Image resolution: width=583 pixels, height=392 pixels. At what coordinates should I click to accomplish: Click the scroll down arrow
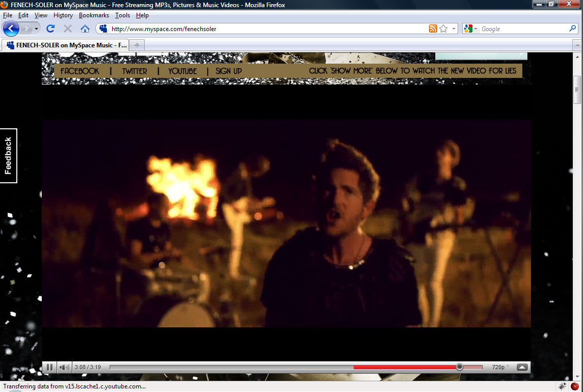(x=577, y=376)
